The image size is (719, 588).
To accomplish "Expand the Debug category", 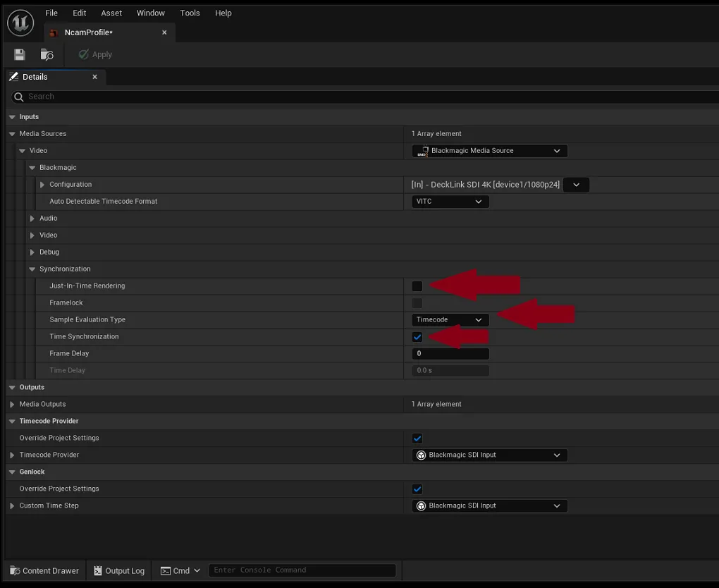I will tap(32, 252).
